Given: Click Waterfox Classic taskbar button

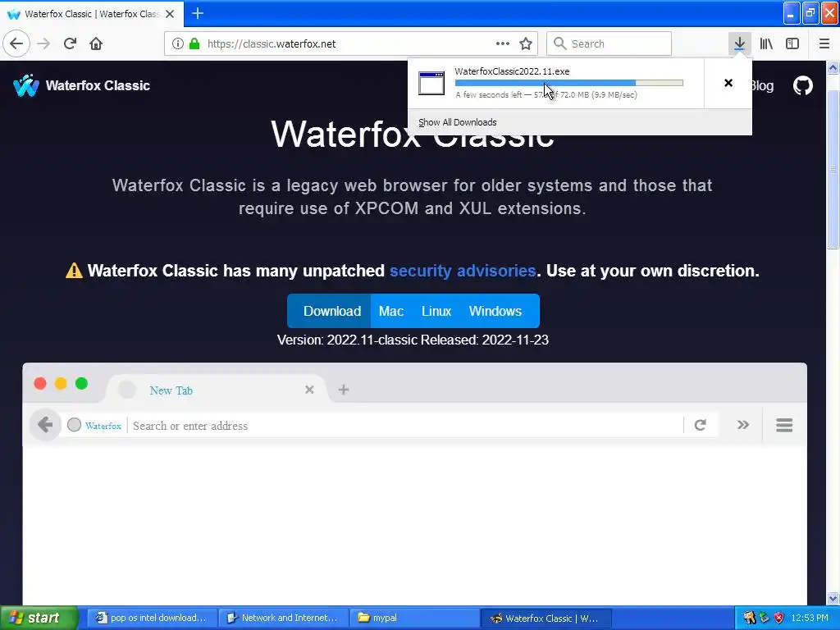Looking at the screenshot, I should 546,619.
